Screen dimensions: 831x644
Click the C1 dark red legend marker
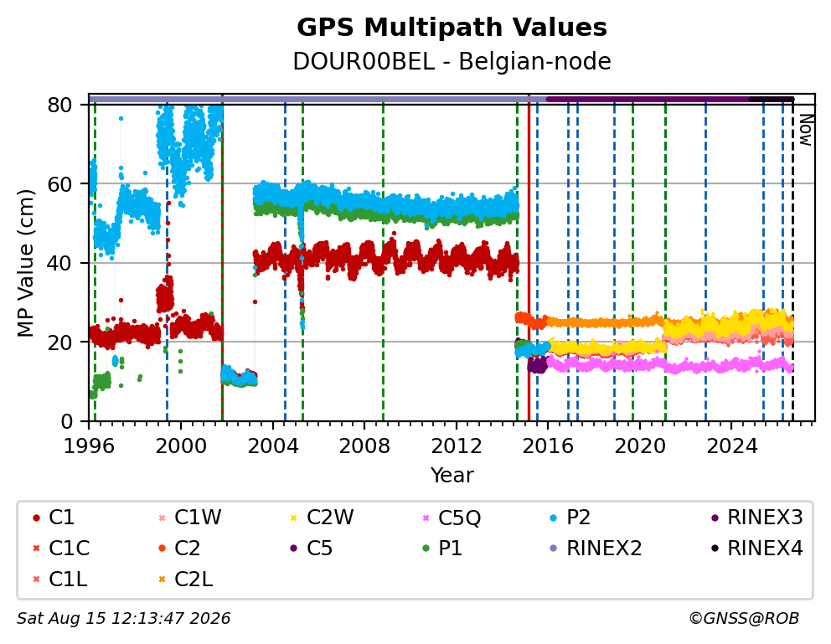(36, 518)
